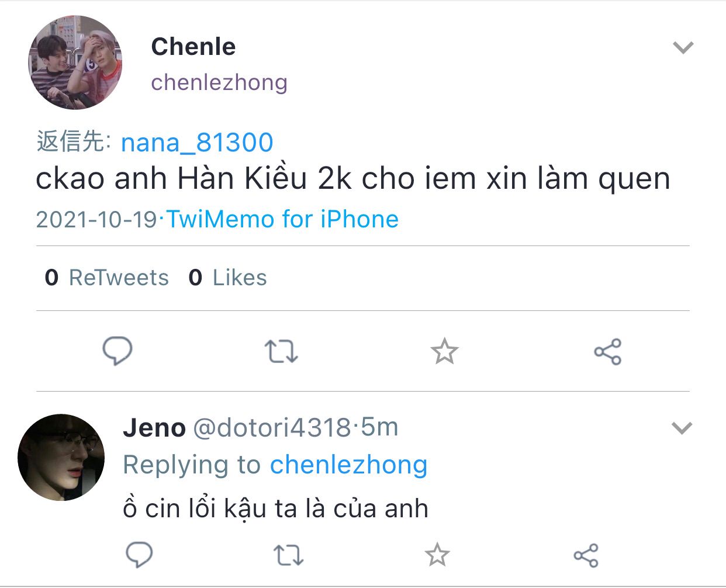
Task: Reply to Jeno's tweet with comment icon
Action: [x=139, y=555]
